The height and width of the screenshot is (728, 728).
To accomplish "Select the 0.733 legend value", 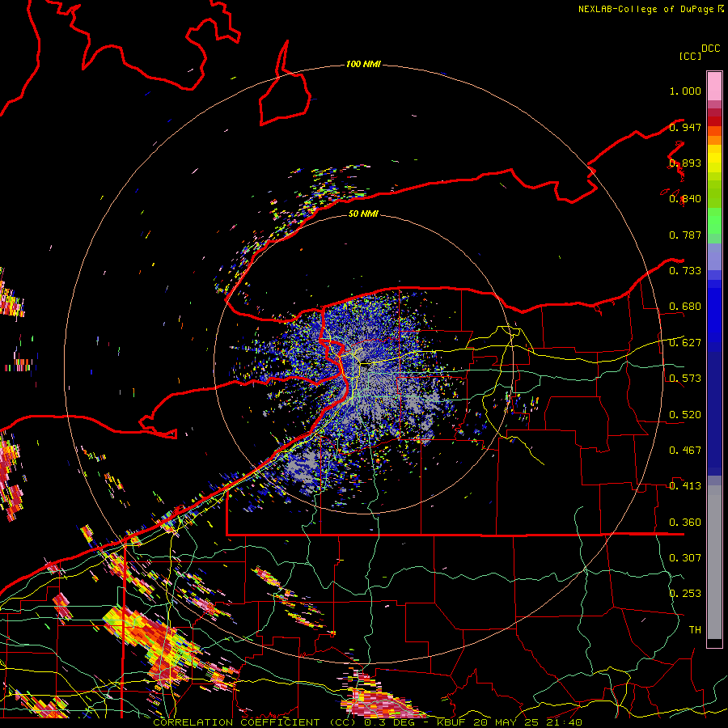I will coord(685,271).
